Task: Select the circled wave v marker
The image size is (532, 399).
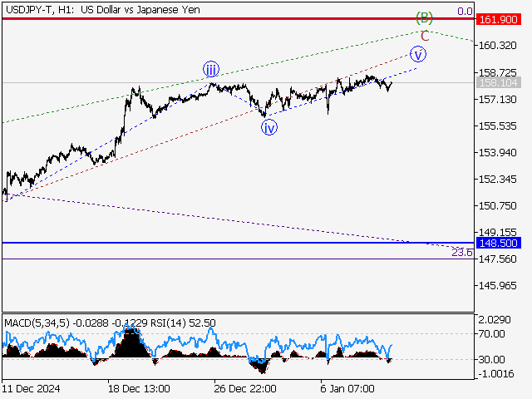Action: 419,54
